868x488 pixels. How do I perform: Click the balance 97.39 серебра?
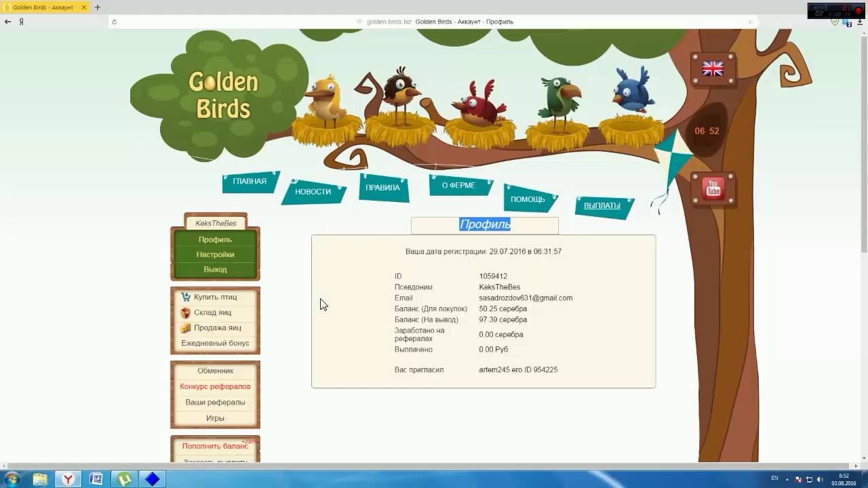coord(503,320)
